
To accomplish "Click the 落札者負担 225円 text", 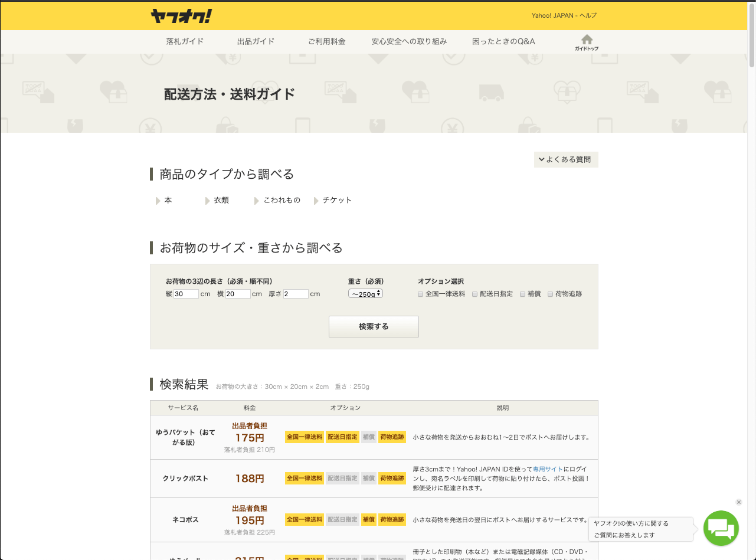I will click(x=250, y=532).
